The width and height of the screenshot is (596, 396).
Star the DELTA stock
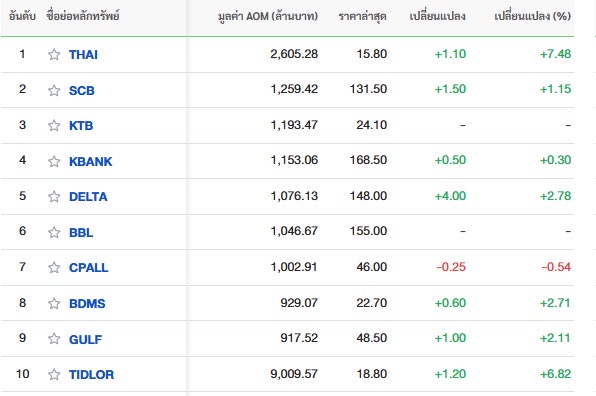pyautogui.click(x=54, y=196)
